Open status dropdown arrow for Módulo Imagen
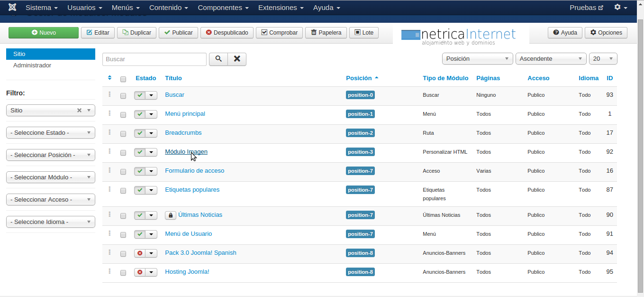The height and width of the screenshot is (297, 644). [x=151, y=152]
